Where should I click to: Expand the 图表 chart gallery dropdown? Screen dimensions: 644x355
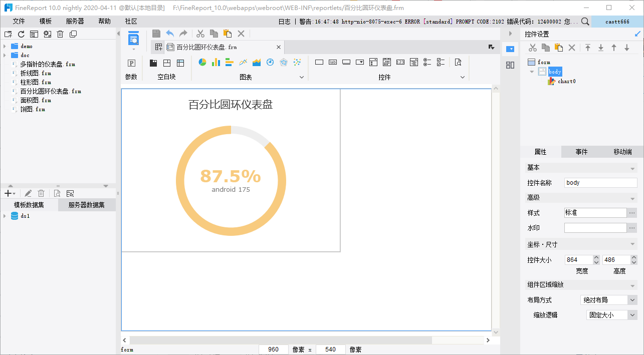tap(302, 77)
